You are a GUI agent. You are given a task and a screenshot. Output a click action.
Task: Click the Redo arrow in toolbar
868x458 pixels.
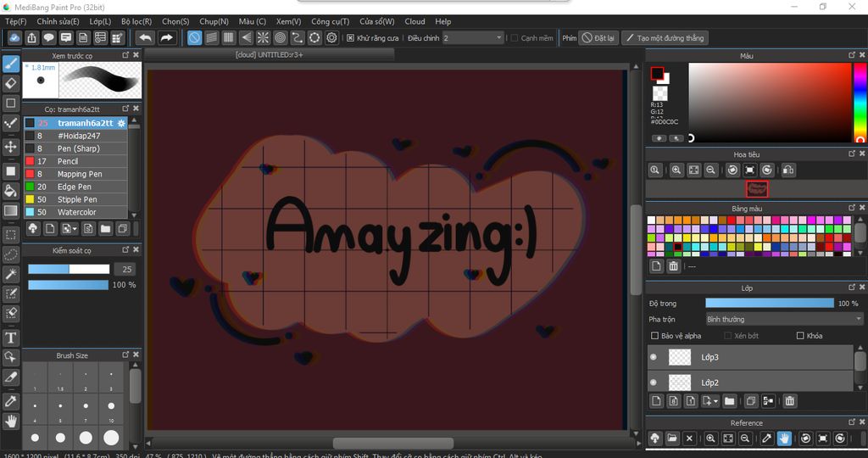click(x=166, y=37)
